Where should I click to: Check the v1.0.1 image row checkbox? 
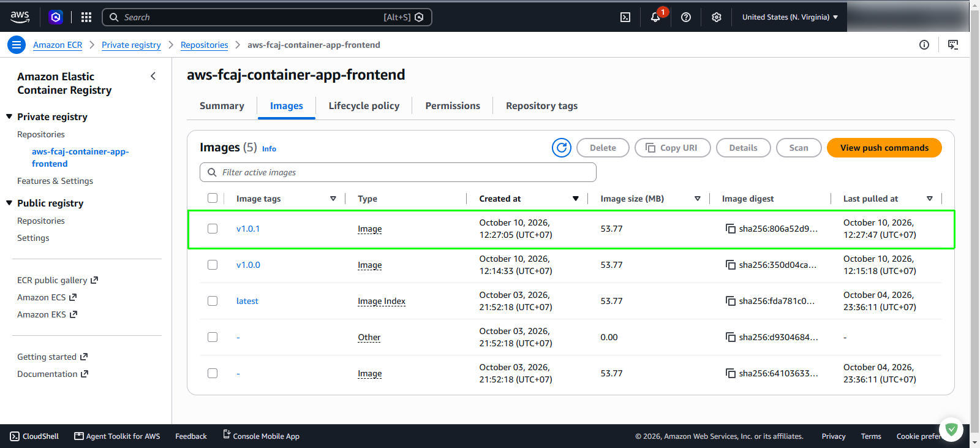pos(213,229)
